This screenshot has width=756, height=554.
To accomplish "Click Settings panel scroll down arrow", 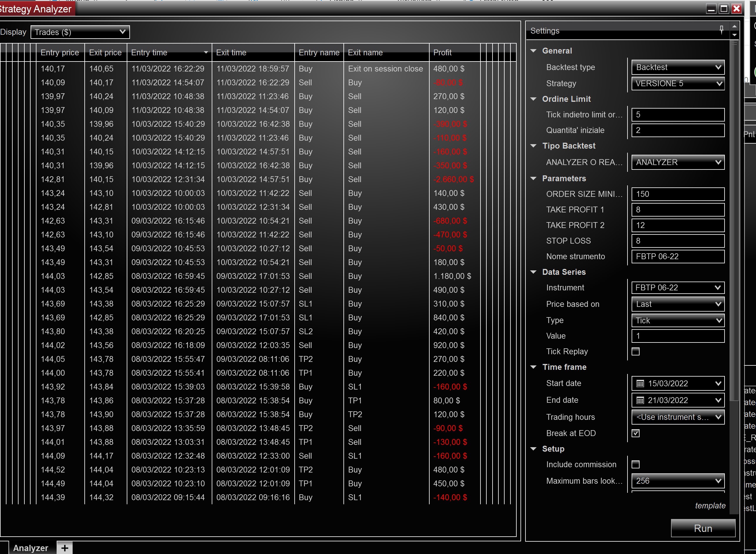I will pos(734,35).
